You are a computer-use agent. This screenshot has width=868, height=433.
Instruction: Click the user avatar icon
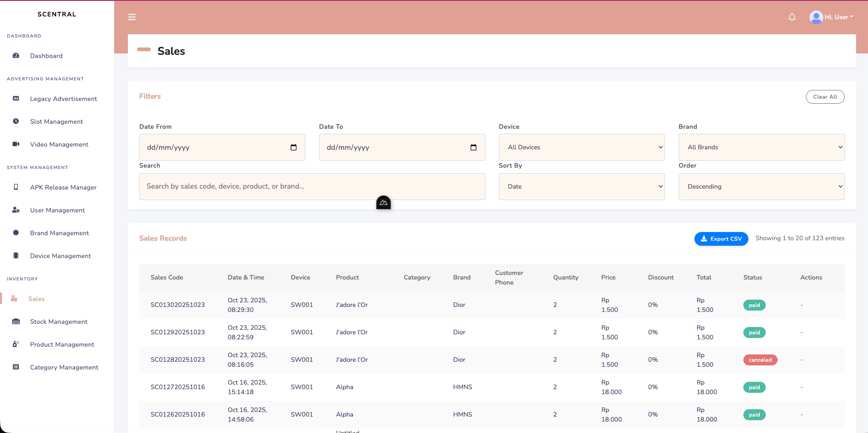pyautogui.click(x=815, y=17)
